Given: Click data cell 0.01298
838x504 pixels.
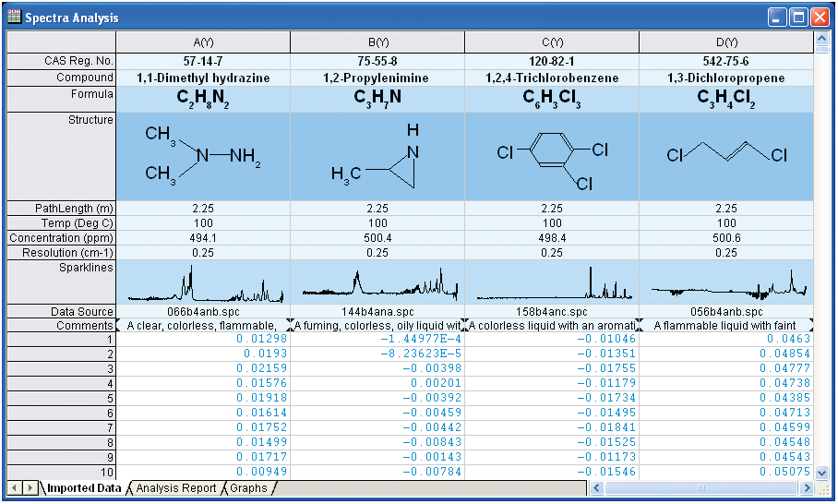Looking at the screenshot, I should (203, 339).
